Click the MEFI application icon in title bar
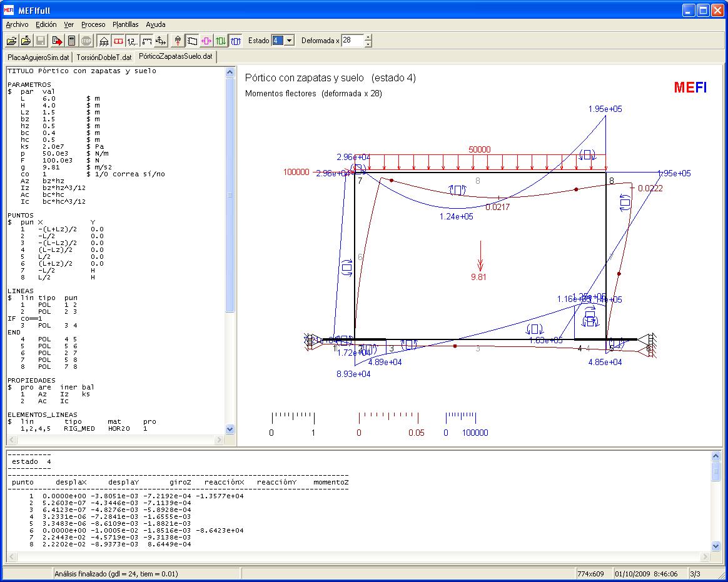The width and height of the screenshot is (728, 582). [9, 10]
